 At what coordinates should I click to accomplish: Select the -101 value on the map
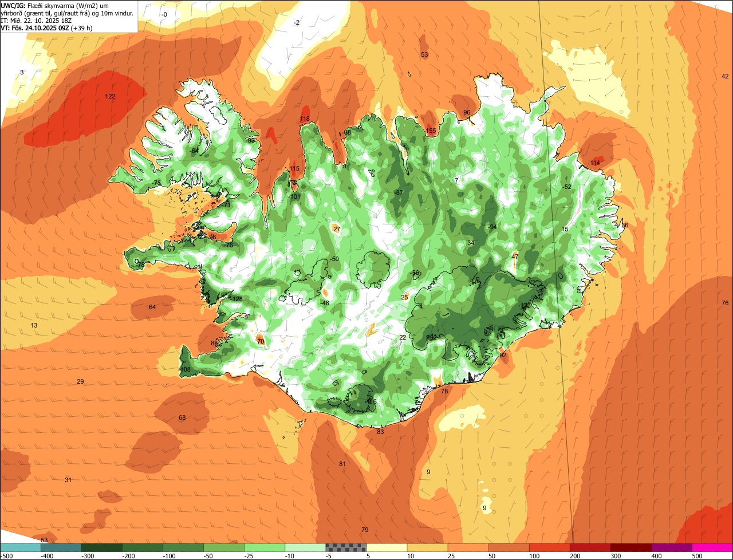click(x=295, y=196)
